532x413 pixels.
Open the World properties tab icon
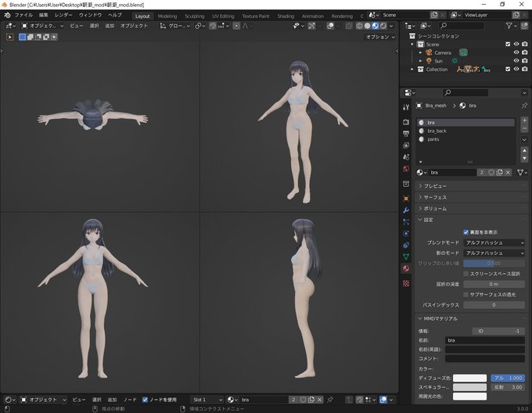pos(406,169)
